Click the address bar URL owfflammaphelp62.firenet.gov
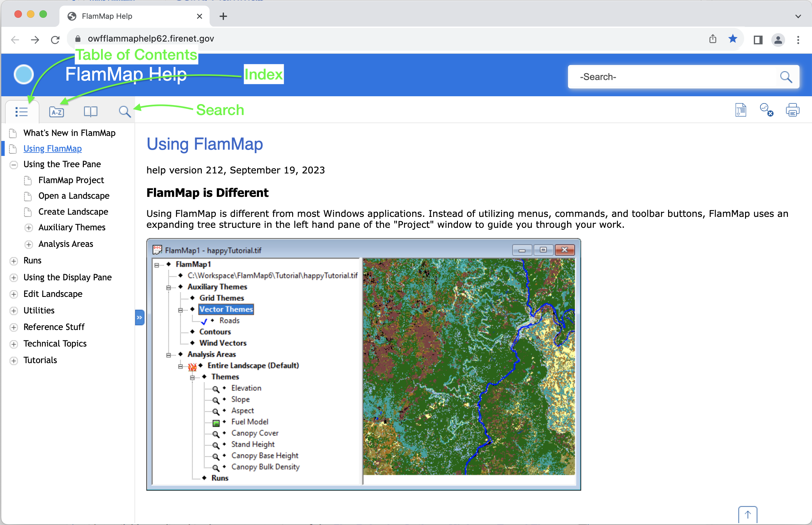This screenshot has height=525, width=812. coord(151,38)
